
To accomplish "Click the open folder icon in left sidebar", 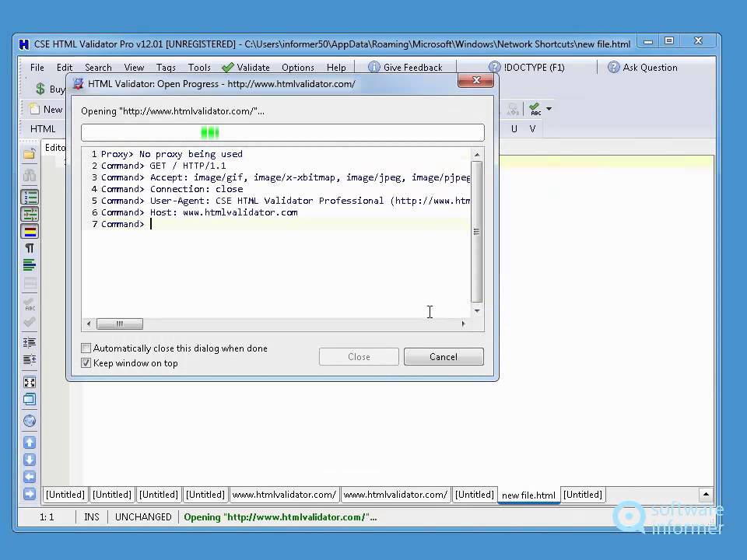I will 29,153.
